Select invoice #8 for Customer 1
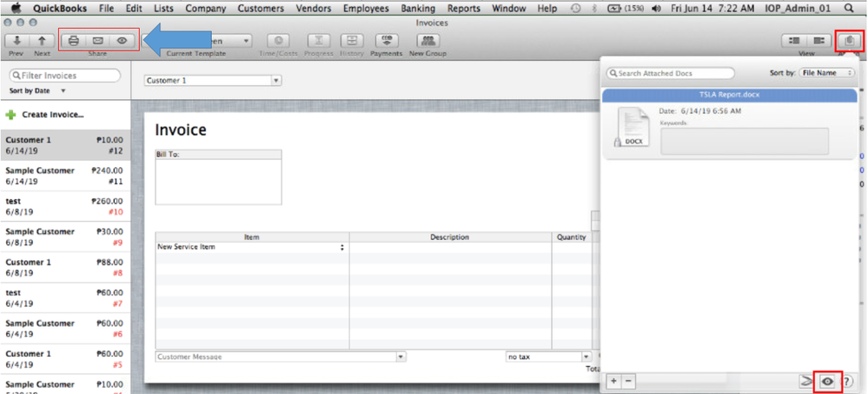Viewport: 868px width, 394px height. coord(65,268)
